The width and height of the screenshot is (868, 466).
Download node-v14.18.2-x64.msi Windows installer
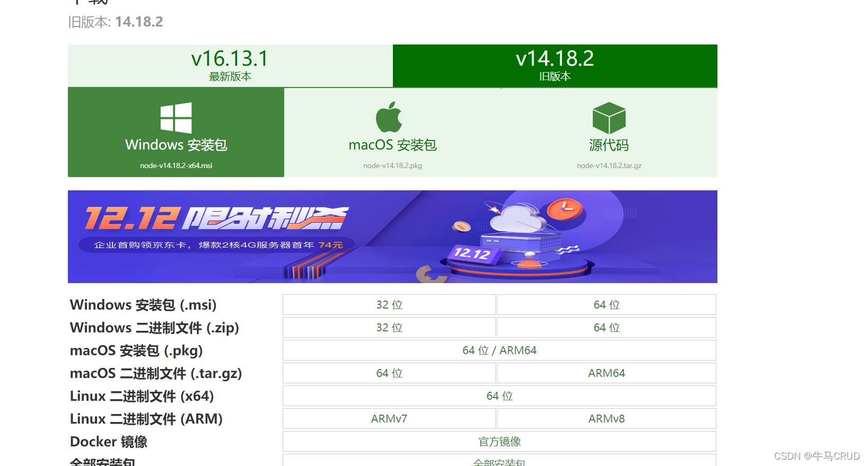click(176, 132)
